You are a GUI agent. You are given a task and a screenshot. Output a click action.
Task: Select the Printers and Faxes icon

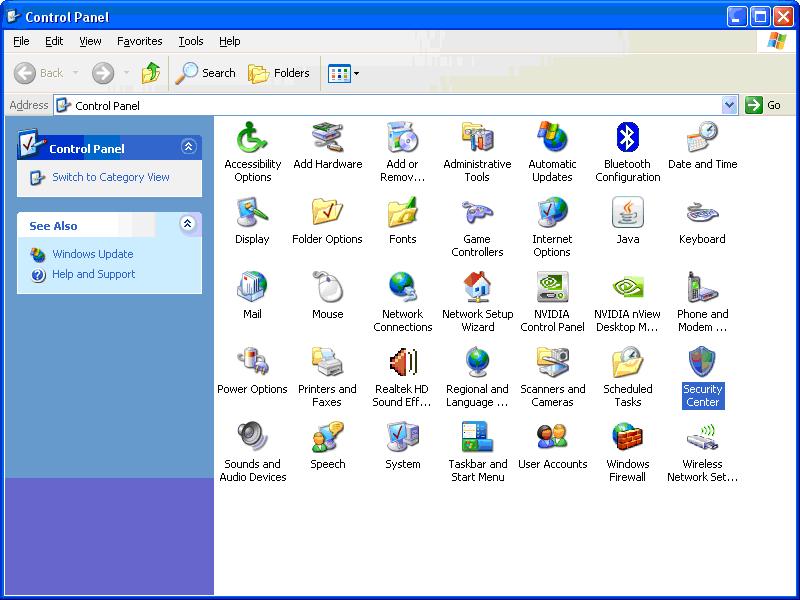pos(327,377)
